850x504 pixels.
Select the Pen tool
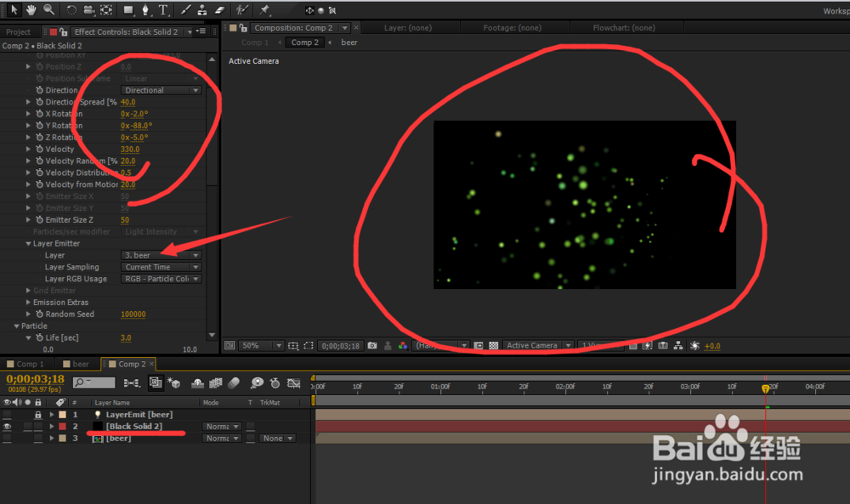point(145,9)
